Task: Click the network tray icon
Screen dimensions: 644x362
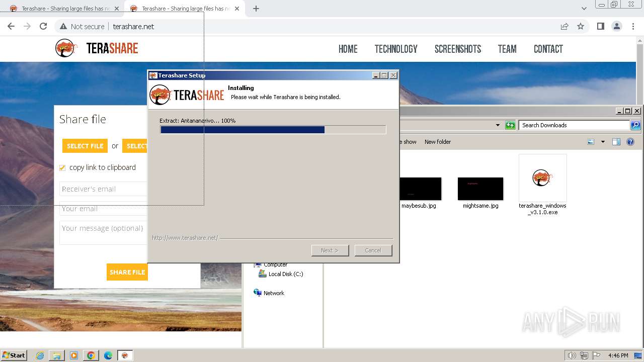Action: [x=584, y=355]
